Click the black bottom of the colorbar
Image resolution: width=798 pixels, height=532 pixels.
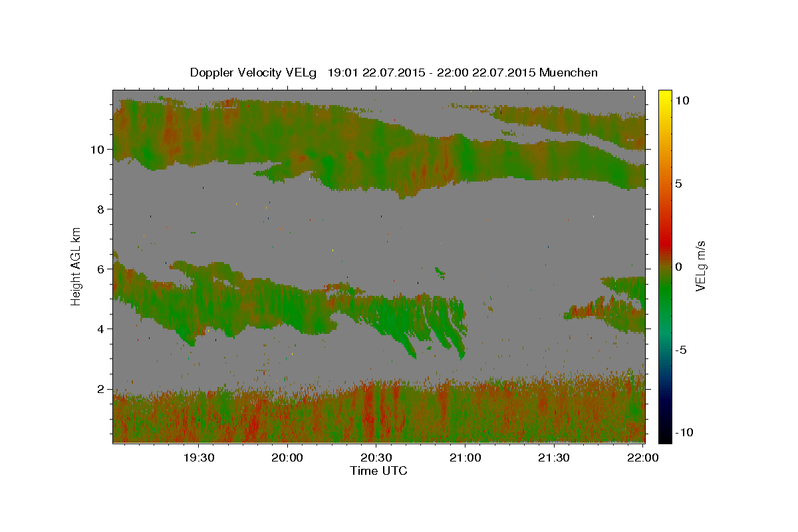pos(665,437)
